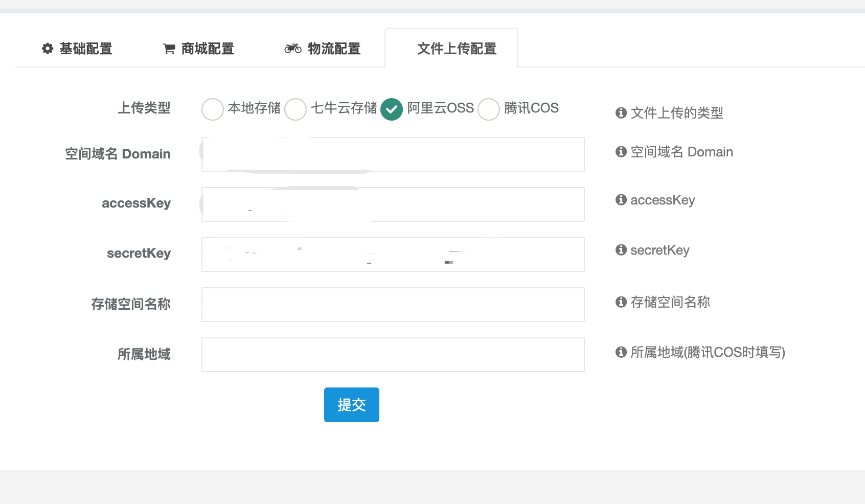Click the accessKey field label

(x=136, y=203)
